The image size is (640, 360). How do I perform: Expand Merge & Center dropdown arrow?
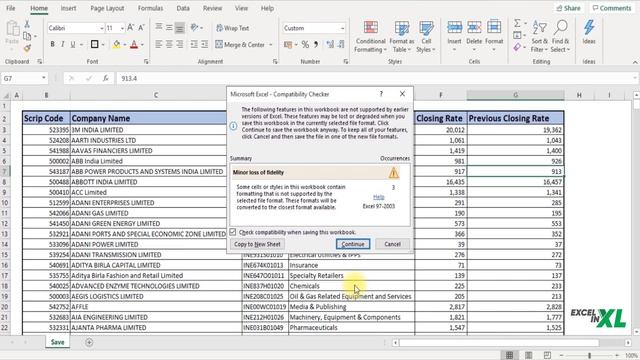click(x=270, y=44)
